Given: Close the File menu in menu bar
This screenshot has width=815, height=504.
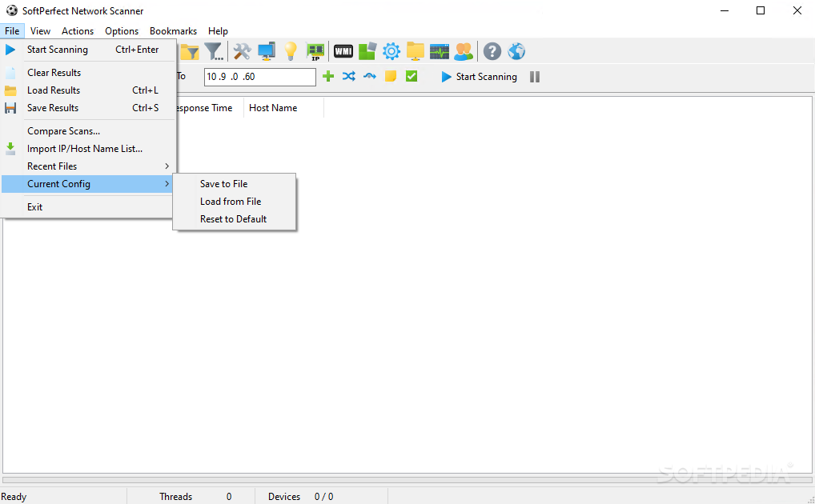Looking at the screenshot, I should pyautogui.click(x=12, y=30).
